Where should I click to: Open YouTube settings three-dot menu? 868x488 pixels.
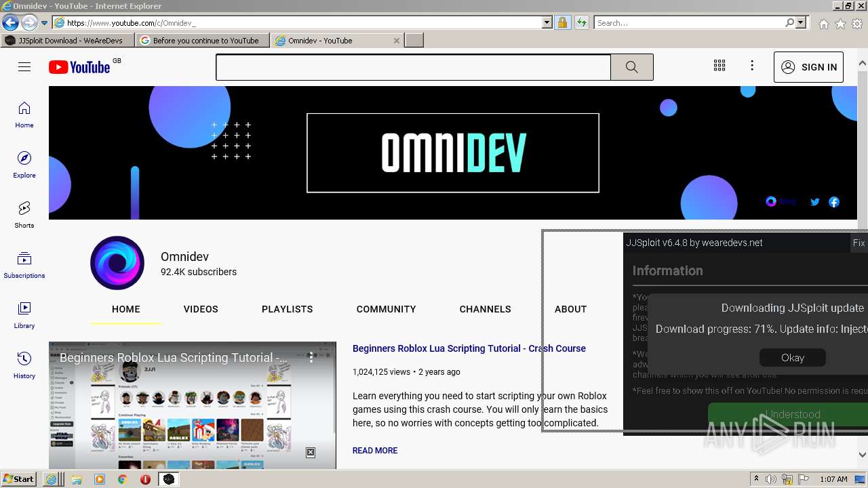click(x=752, y=66)
